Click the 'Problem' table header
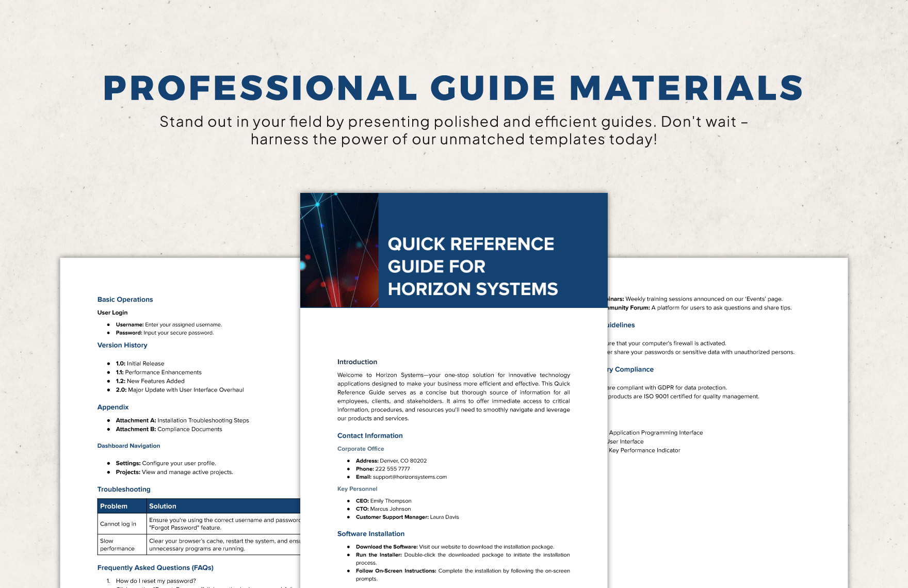908x588 pixels. tap(122, 506)
